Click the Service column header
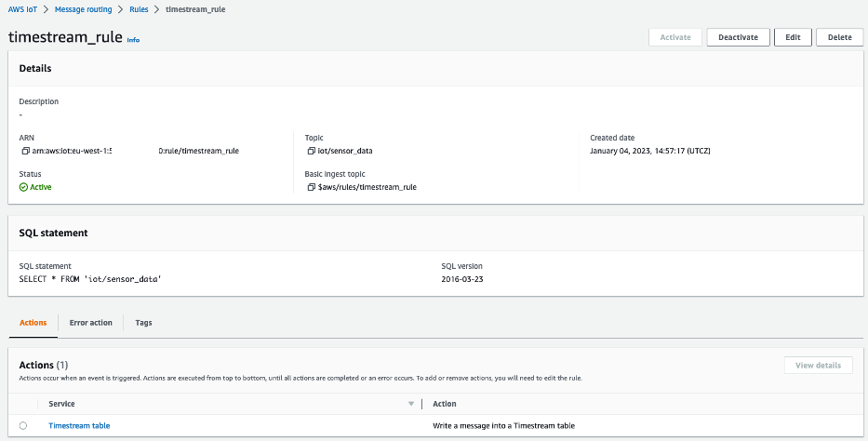The image size is (868, 441). pos(61,404)
